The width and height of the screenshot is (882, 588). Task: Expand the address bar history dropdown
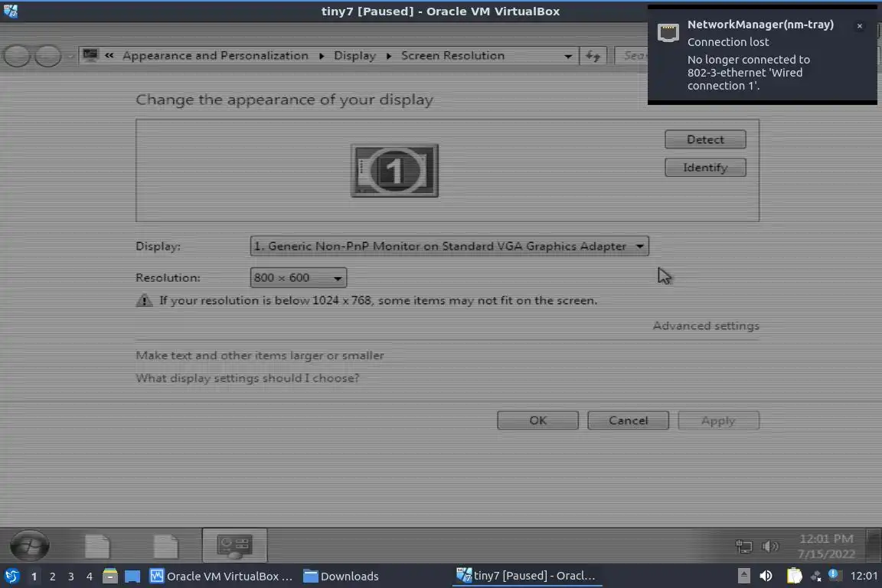(x=568, y=56)
